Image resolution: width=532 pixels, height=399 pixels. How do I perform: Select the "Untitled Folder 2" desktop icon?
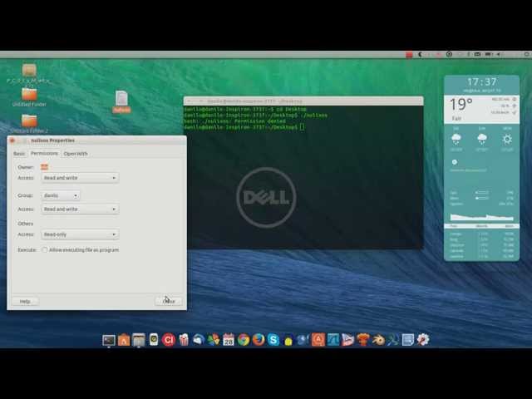29,124
